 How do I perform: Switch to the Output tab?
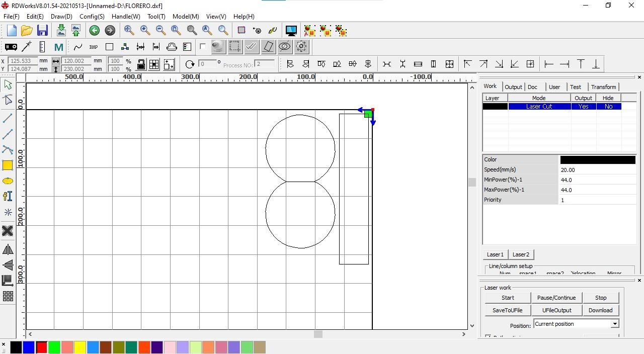click(513, 87)
